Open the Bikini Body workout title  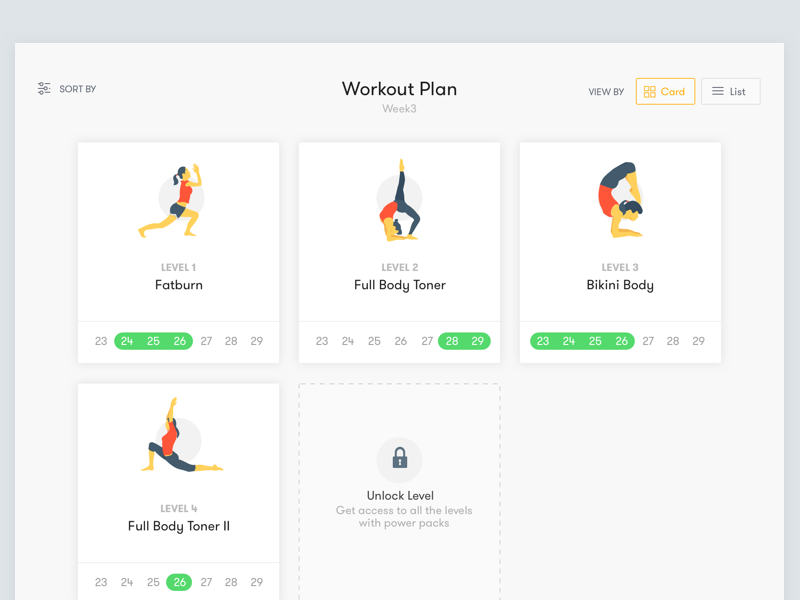click(x=620, y=285)
